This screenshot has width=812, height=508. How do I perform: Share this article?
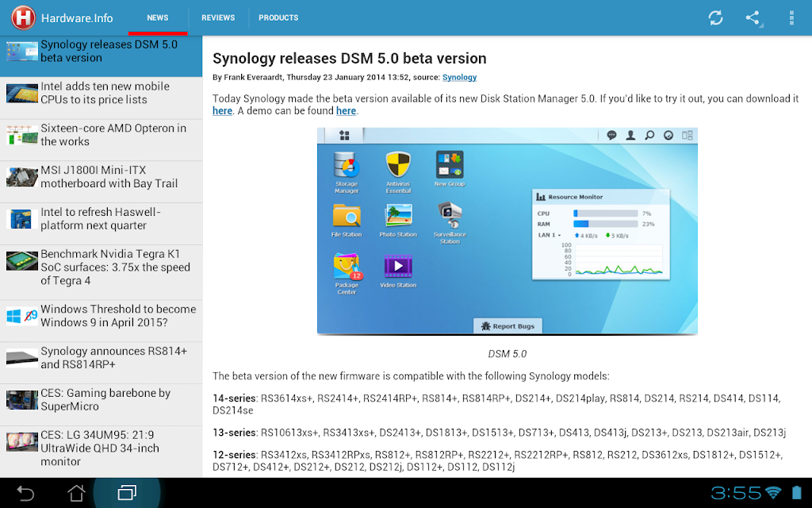753,17
